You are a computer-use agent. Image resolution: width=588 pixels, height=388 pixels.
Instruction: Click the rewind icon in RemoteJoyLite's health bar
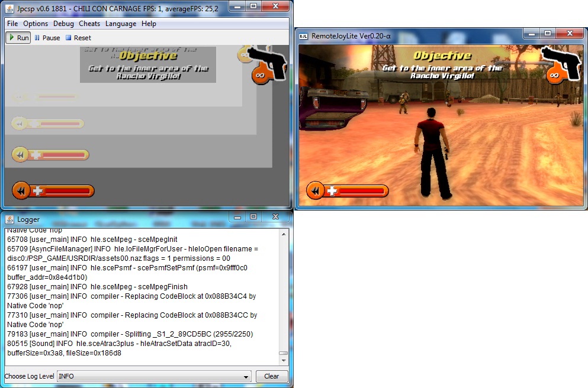315,190
